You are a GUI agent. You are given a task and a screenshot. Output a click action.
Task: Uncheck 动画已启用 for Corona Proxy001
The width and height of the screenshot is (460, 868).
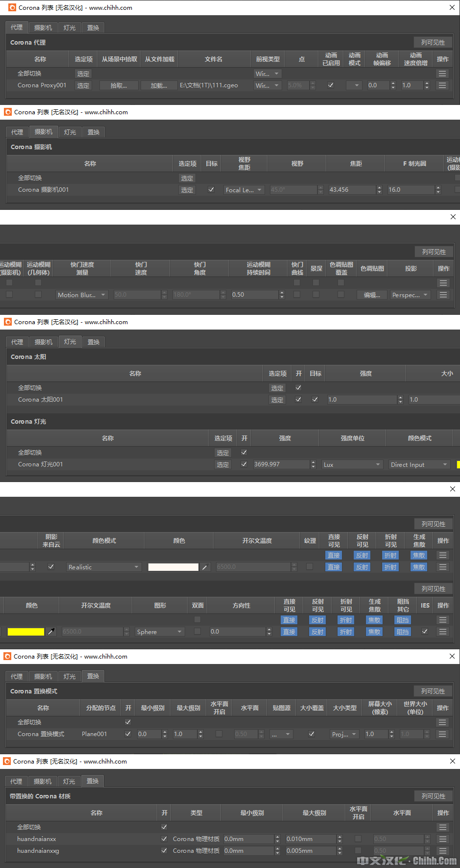click(331, 85)
